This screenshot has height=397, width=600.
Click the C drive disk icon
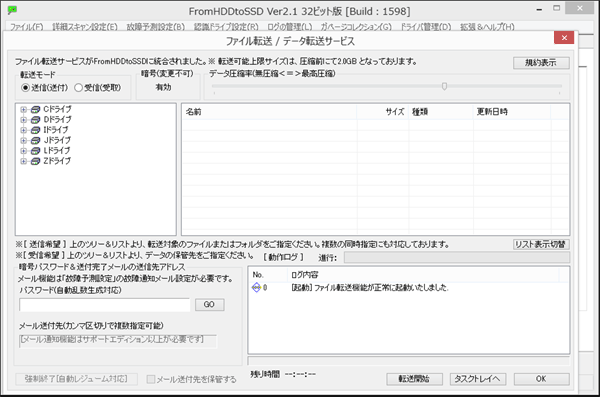point(35,109)
